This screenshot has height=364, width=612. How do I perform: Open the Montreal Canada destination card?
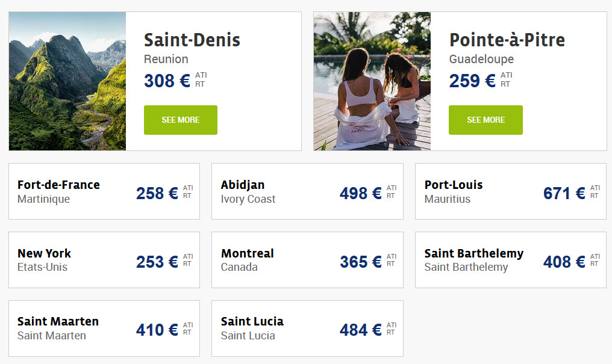308,260
